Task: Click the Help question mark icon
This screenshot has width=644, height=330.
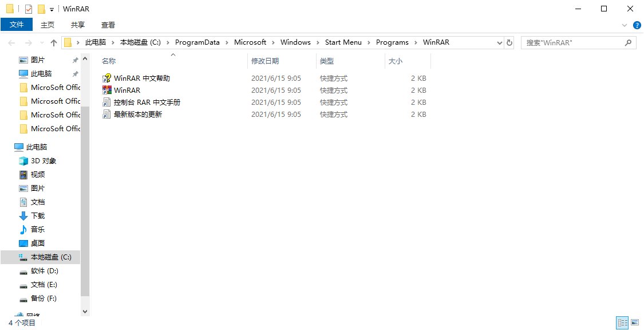Action: pyautogui.click(x=637, y=25)
